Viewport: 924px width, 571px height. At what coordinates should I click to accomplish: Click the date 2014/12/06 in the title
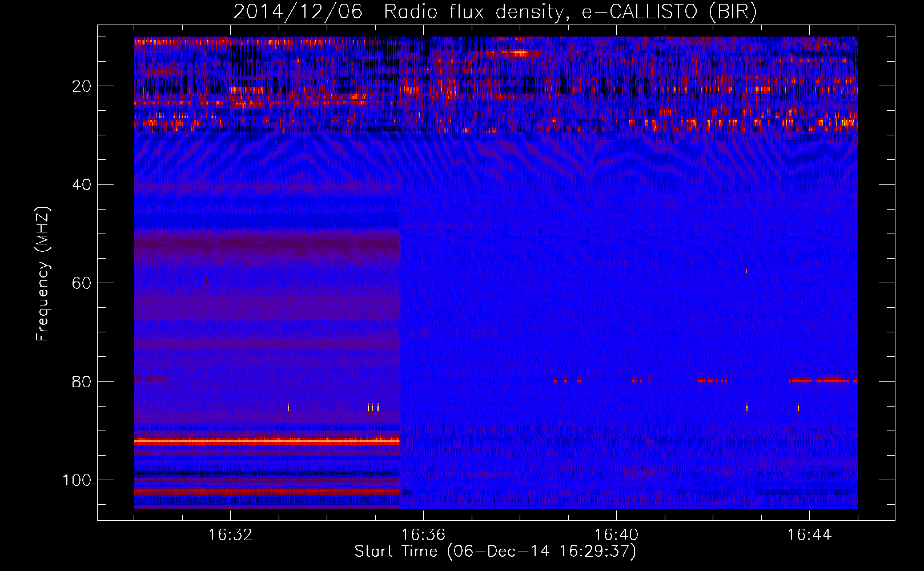[x=298, y=12]
